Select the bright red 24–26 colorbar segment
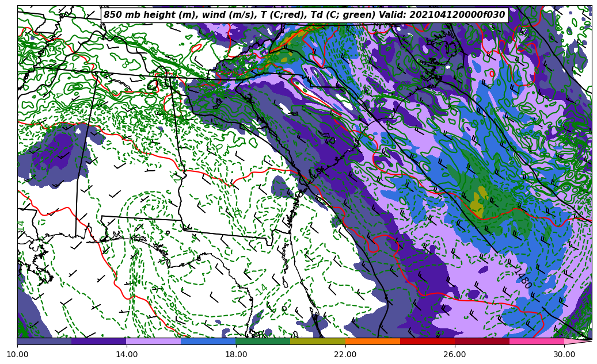 point(427,341)
